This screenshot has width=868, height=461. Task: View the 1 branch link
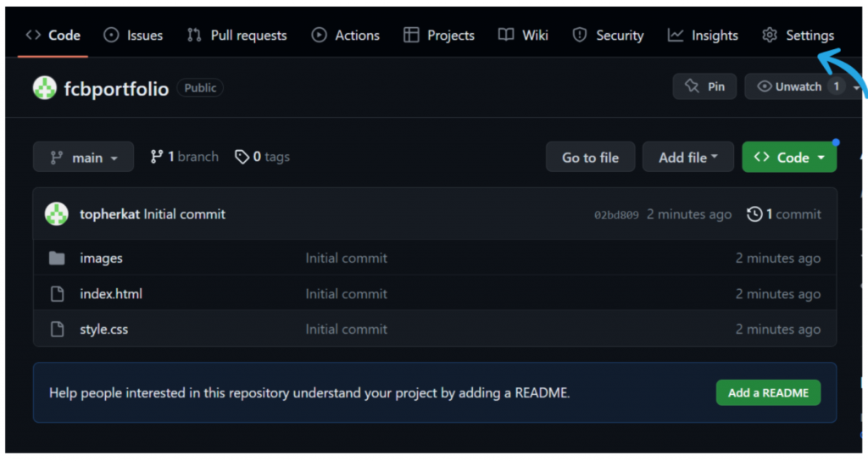pyautogui.click(x=184, y=157)
